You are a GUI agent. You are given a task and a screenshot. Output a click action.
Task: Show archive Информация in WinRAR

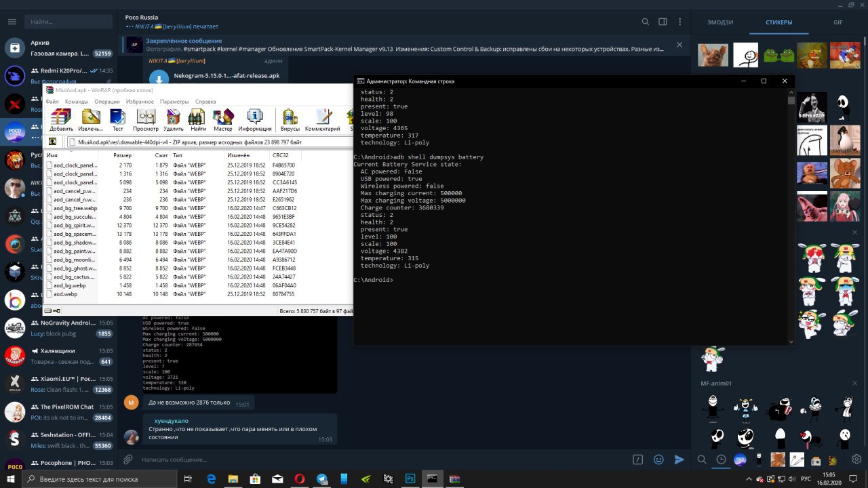click(255, 119)
